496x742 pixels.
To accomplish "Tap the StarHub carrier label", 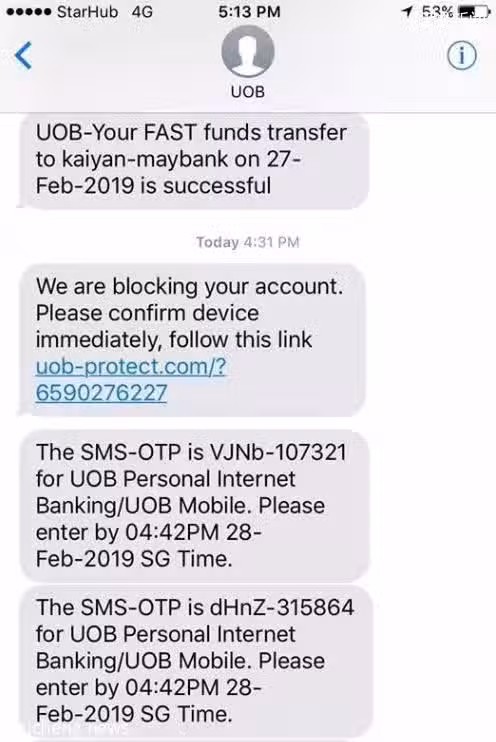I will pyautogui.click(x=87, y=12).
